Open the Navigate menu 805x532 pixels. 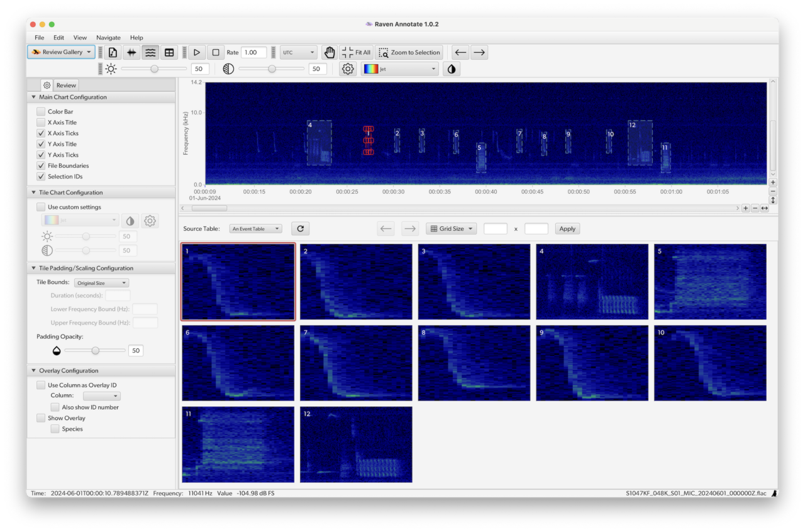click(108, 38)
